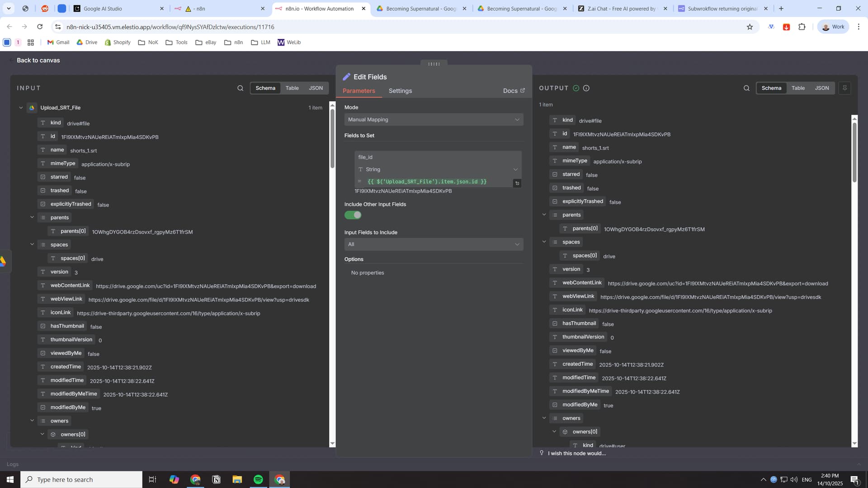The width and height of the screenshot is (868, 488).
Task: Pin the output data icon
Action: click(x=844, y=88)
